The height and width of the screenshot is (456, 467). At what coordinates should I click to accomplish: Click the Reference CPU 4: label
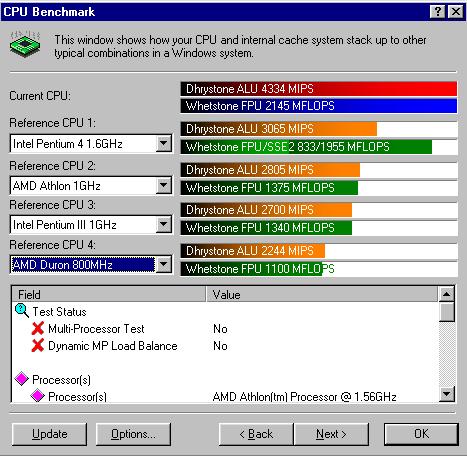tap(52, 245)
